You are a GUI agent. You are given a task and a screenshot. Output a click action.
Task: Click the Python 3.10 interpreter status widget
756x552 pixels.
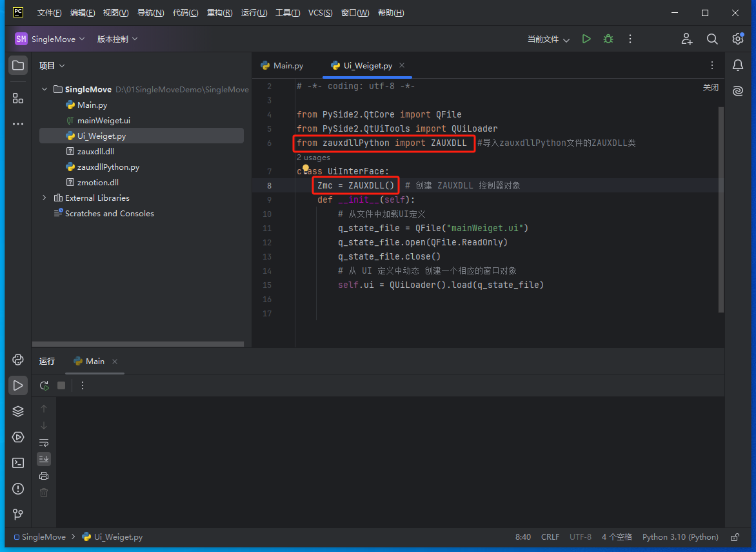[x=680, y=537]
